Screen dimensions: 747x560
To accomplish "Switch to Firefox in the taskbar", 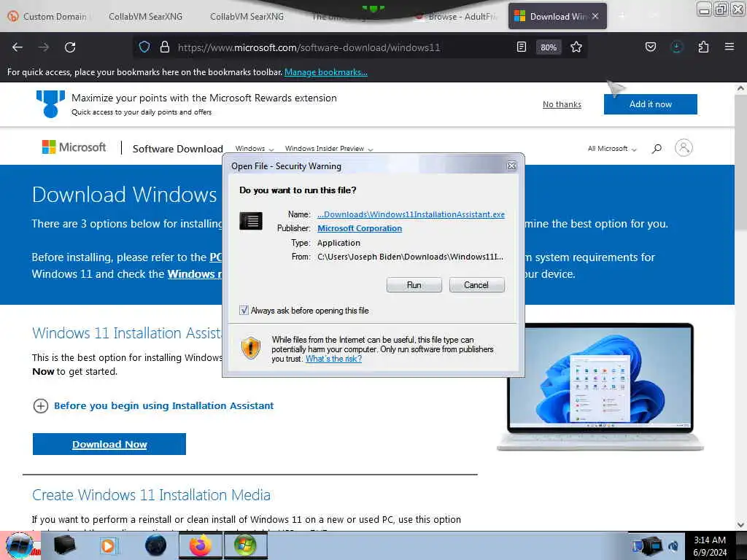I will click(201, 545).
